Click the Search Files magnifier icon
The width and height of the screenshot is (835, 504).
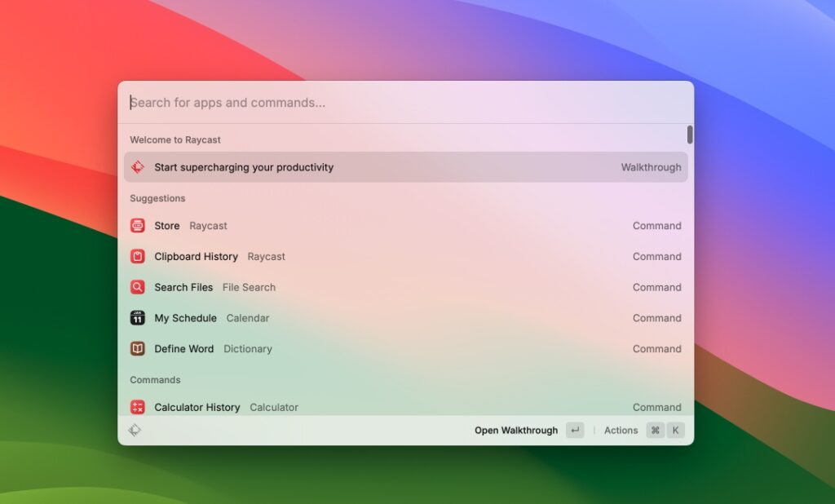(137, 287)
